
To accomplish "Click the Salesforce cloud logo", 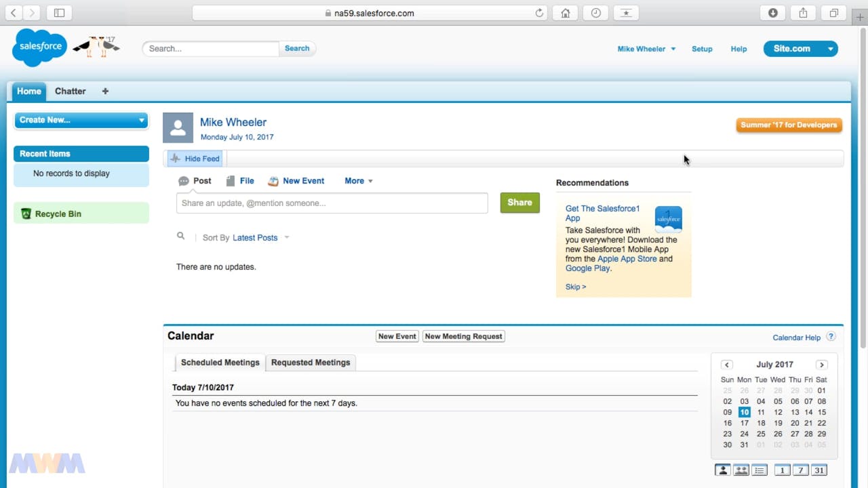I will 39,47.
